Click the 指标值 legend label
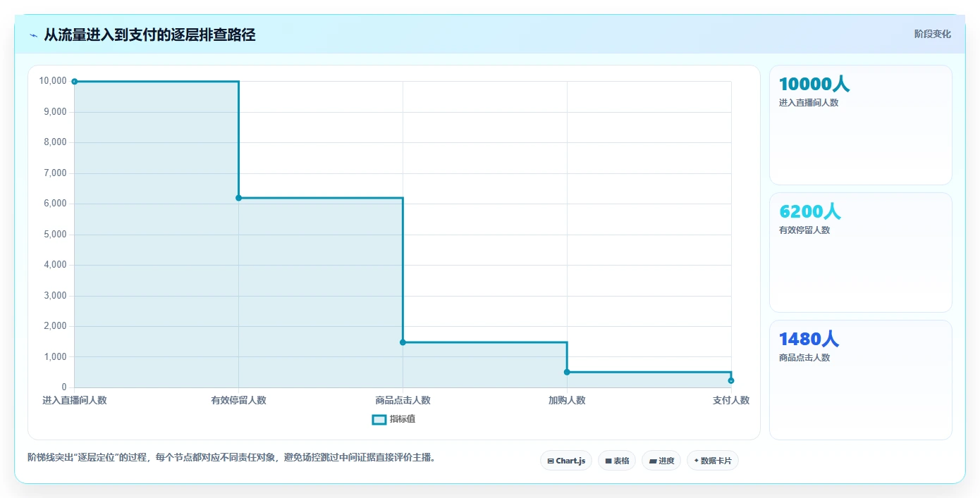 coord(403,420)
